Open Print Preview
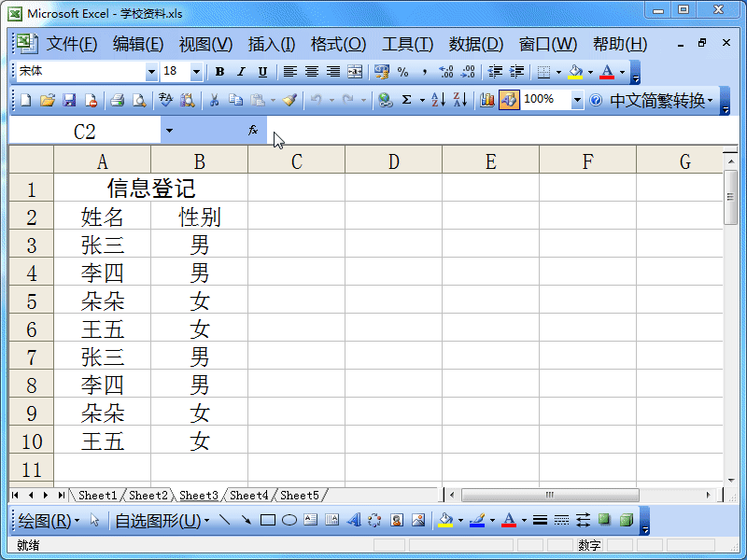Viewport: 747px width, 560px height. [139, 100]
